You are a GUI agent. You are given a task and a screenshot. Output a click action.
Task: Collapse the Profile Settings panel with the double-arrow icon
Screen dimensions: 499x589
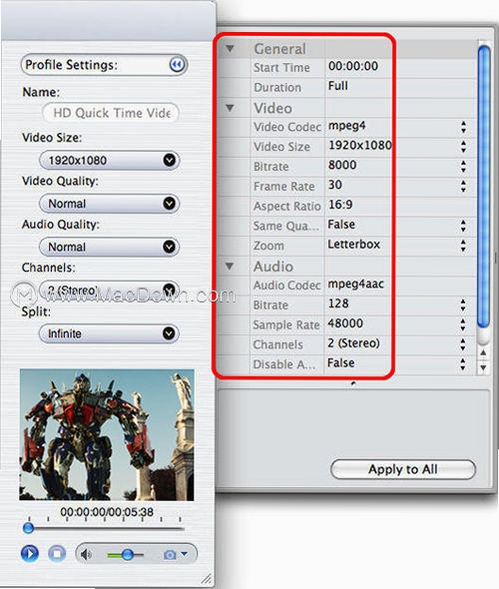click(x=177, y=65)
